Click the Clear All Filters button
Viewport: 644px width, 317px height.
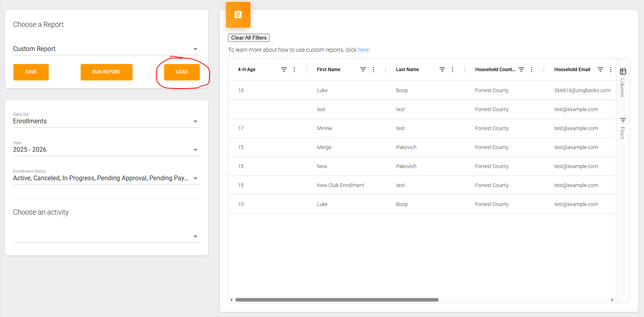click(249, 38)
